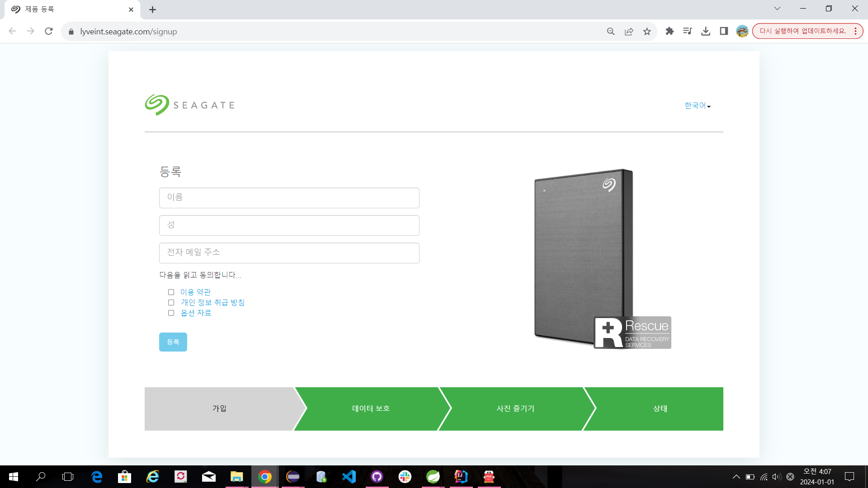Check the 개인 정보 취급 방침 checkbox
The image size is (868, 488).
(171, 303)
